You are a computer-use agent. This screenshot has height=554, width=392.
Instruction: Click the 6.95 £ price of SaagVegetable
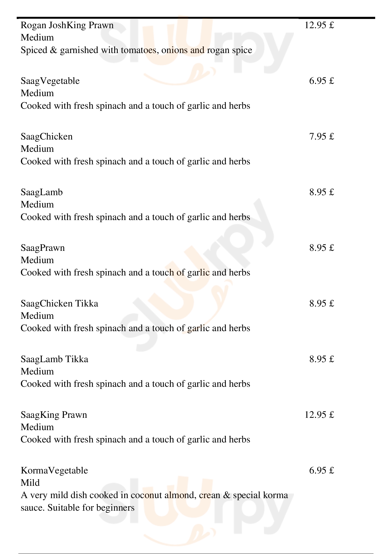pyautogui.click(x=322, y=81)
